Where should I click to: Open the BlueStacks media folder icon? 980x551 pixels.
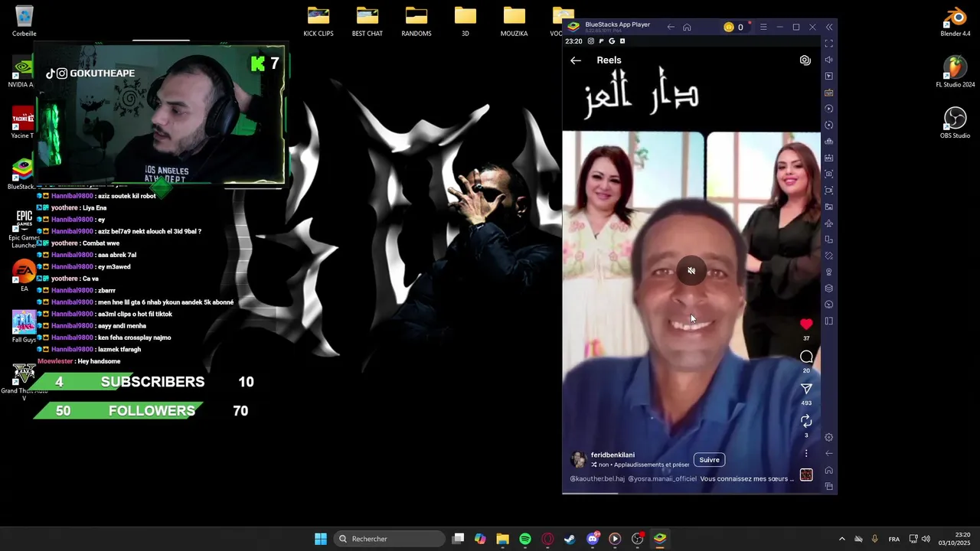[829, 207]
